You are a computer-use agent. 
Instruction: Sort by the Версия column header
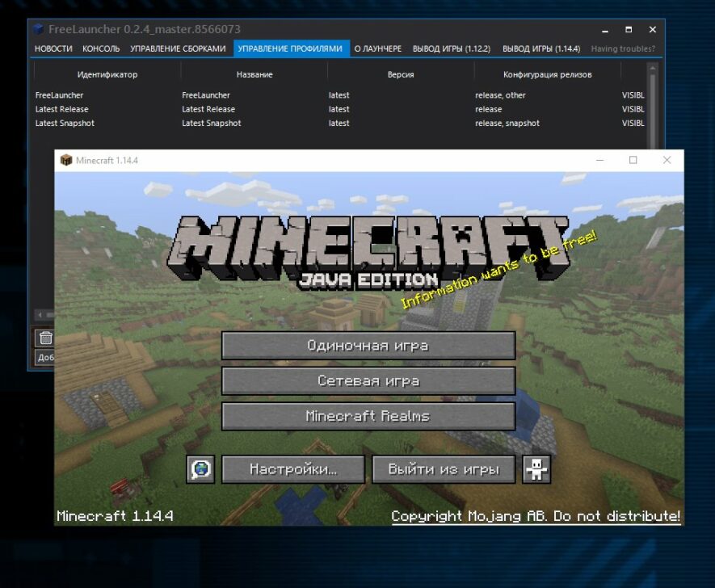click(x=401, y=74)
